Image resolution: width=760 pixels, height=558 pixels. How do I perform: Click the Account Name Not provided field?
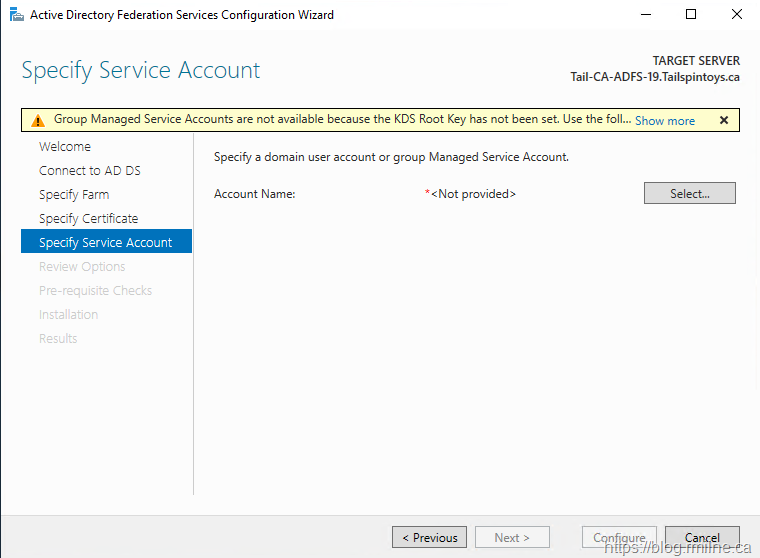click(472, 194)
